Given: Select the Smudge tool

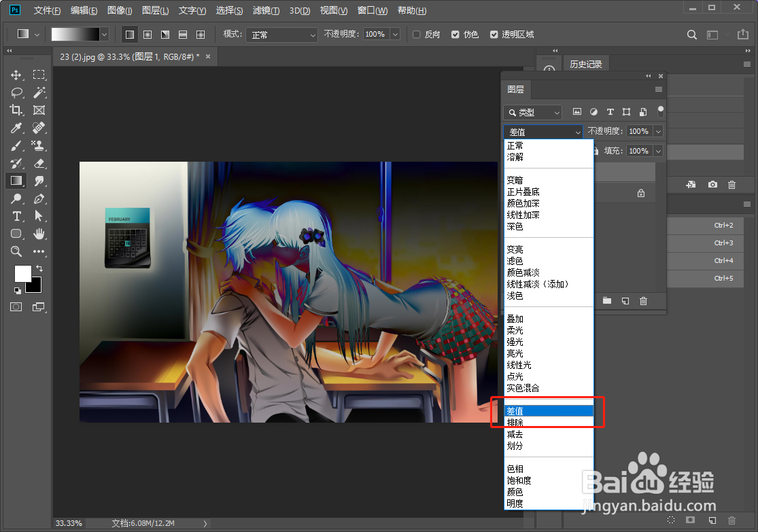Looking at the screenshot, I should click(39, 181).
